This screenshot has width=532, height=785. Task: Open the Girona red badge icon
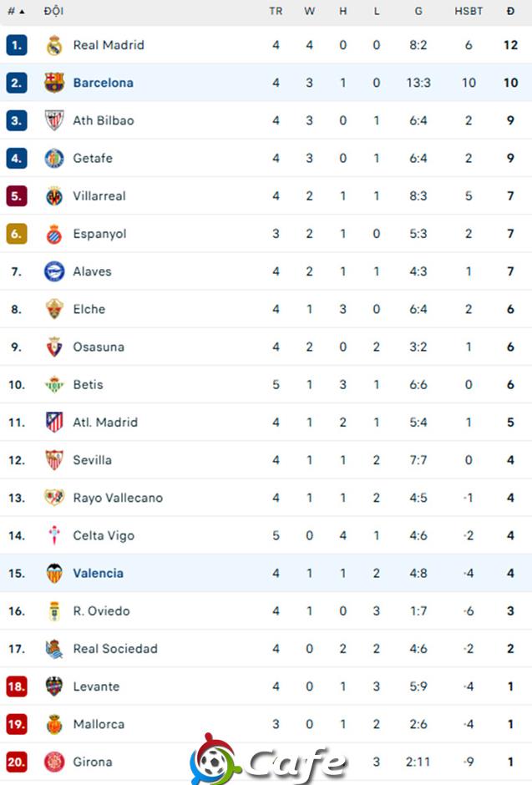click(54, 762)
